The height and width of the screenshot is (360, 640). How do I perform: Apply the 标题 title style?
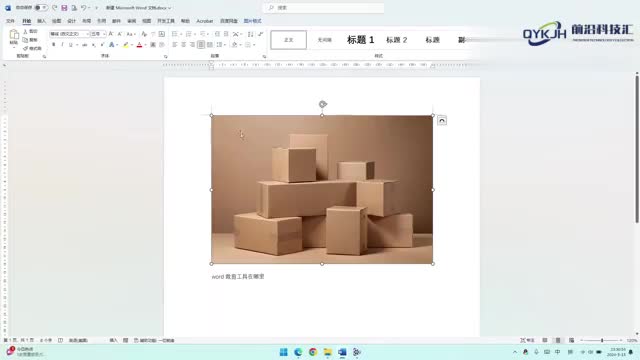coord(432,40)
